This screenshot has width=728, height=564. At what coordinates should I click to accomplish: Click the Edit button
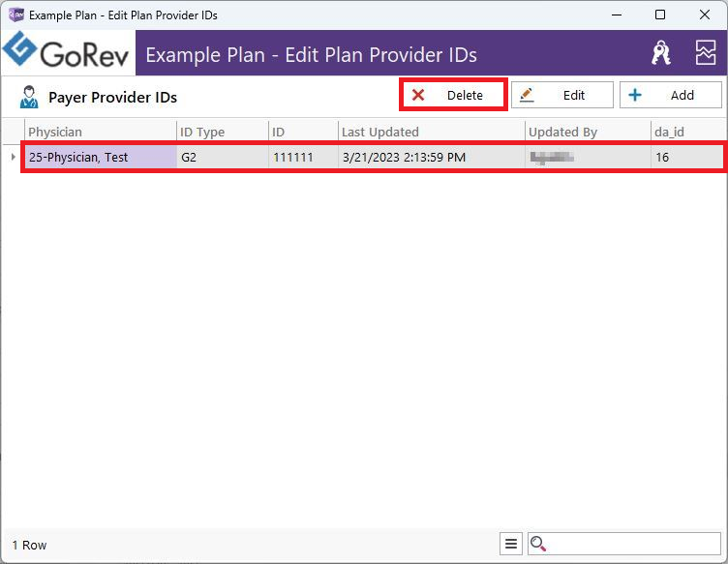pos(562,95)
